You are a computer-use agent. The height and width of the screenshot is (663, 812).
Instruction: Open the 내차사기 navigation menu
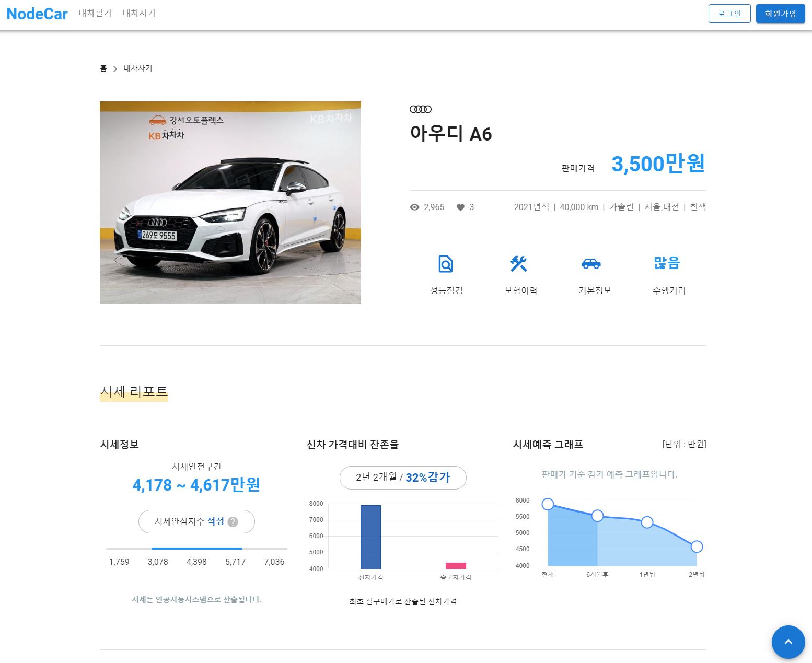point(138,14)
